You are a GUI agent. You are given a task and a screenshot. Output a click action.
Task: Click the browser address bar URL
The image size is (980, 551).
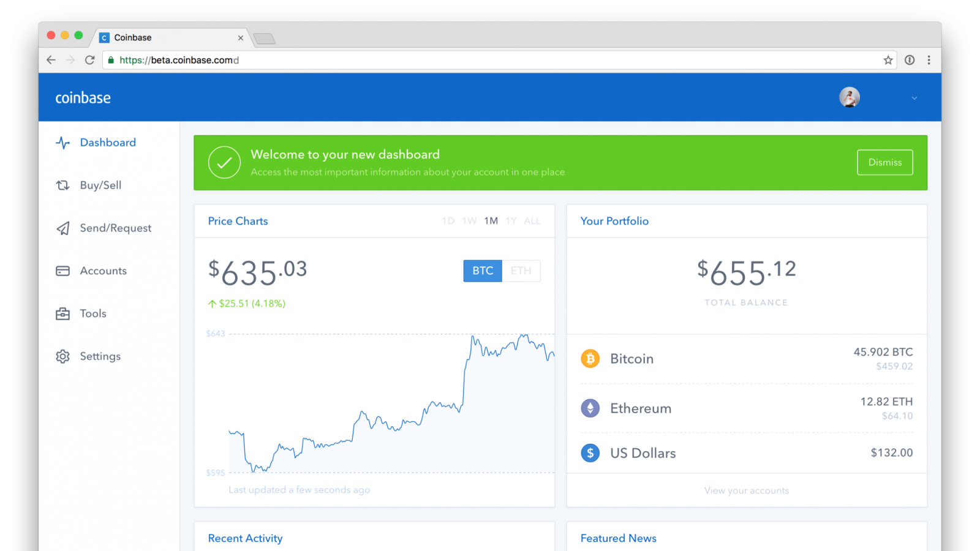[179, 60]
